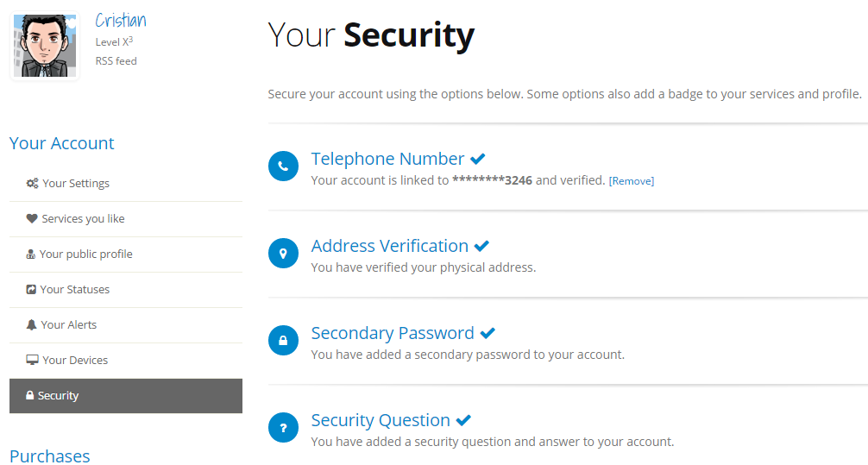Click the Cristian avatar picture

tap(45, 46)
